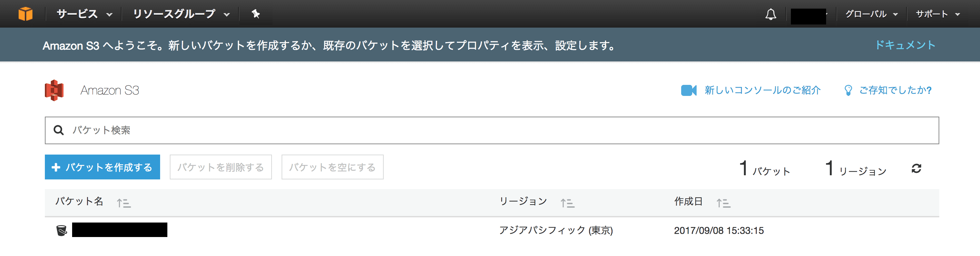Open the サポート menu
Image resolution: width=980 pixels, height=256 pixels.
point(938,14)
